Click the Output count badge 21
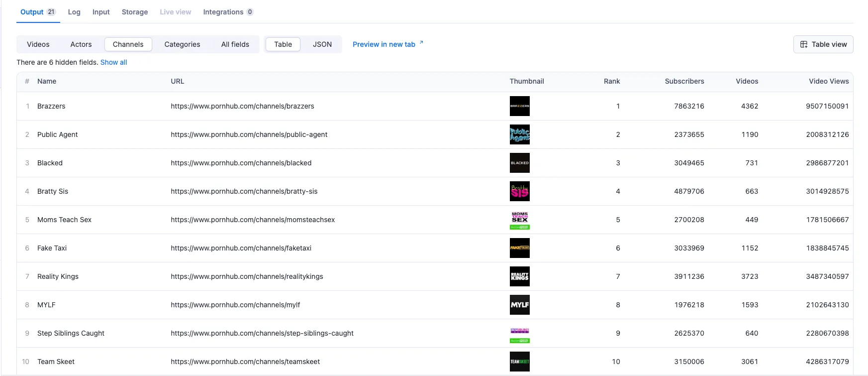Screen dimensions: 868x376 [x=51, y=12]
